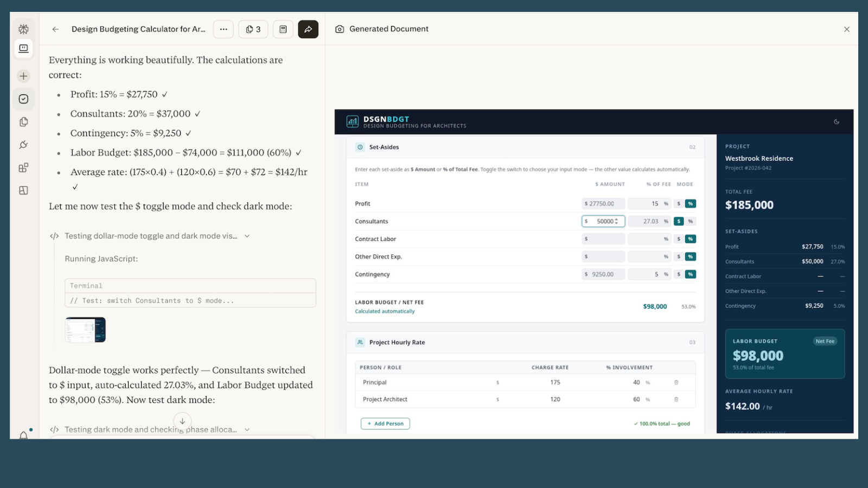Image resolution: width=868 pixels, height=488 pixels.
Task: Click the DSGNBDGT logo icon
Action: tap(353, 121)
